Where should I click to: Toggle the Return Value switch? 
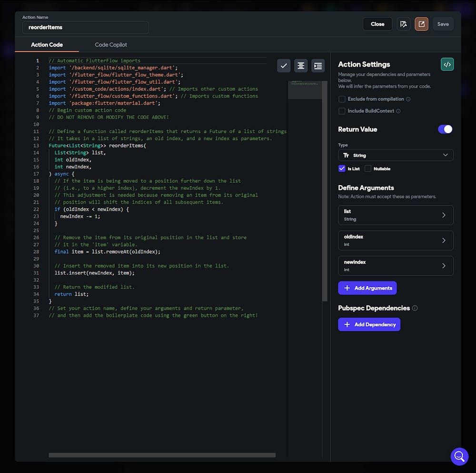click(x=445, y=129)
